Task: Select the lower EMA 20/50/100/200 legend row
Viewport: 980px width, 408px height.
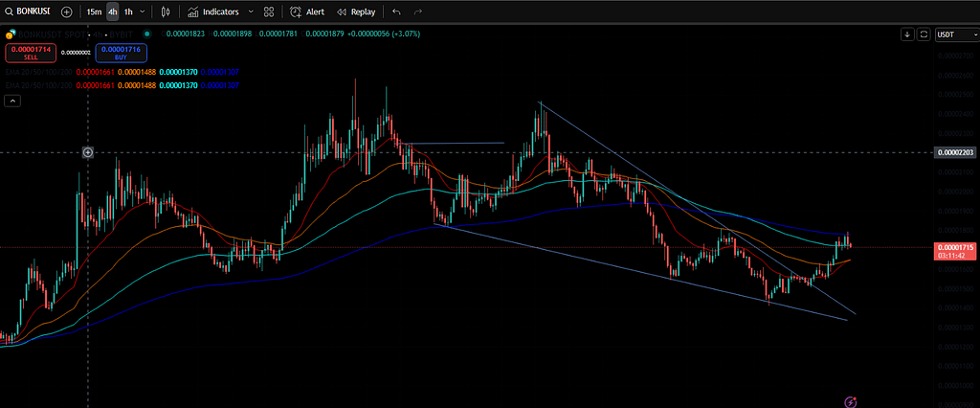Action: (122, 85)
